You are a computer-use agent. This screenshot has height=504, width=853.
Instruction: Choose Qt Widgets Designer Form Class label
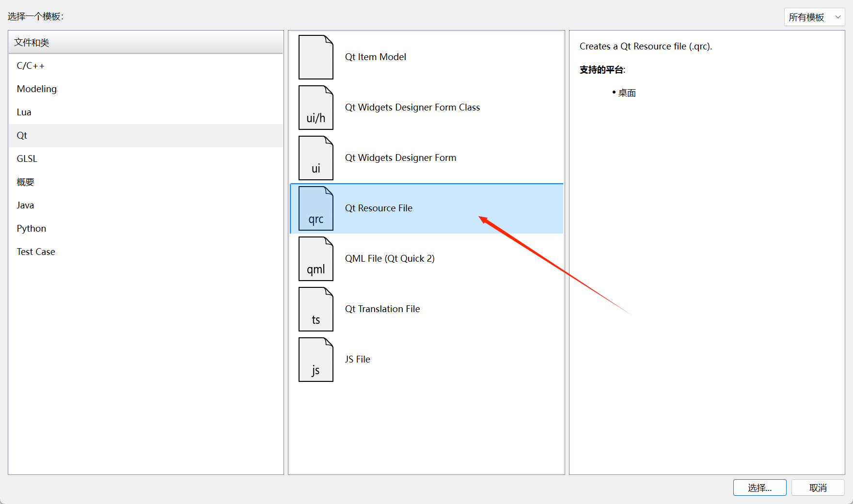[x=412, y=108]
